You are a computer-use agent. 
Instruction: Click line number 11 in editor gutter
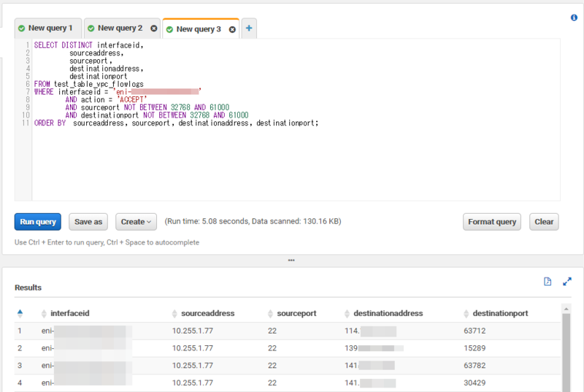point(26,123)
